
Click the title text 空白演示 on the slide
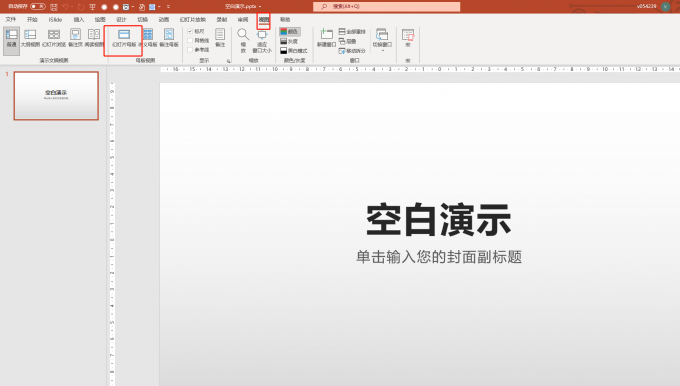pyautogui.click(x=438, y=220)
